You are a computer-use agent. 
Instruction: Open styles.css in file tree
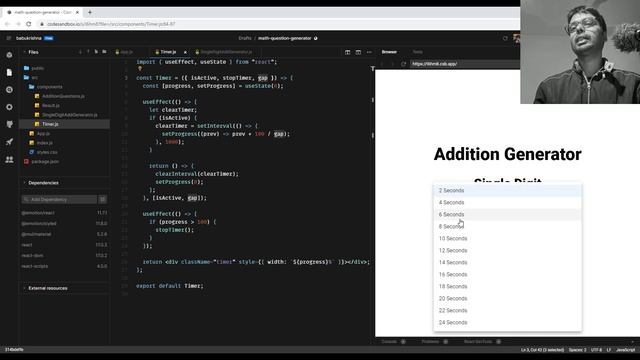point(43,152)
